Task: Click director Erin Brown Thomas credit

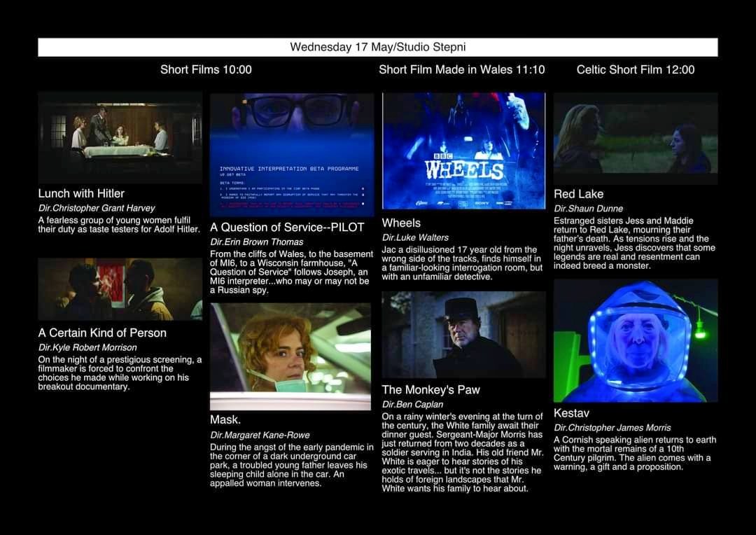Action: (x=256, y=242)
